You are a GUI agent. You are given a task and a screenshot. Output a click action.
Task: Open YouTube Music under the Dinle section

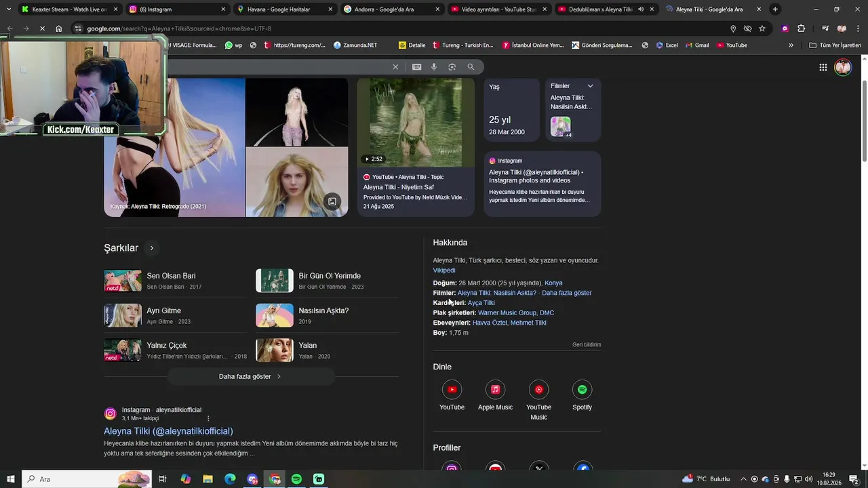538,401
